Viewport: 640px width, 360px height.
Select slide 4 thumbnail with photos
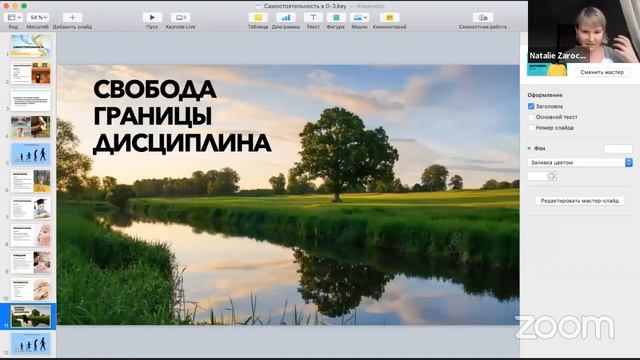click(x=31, y=127)
